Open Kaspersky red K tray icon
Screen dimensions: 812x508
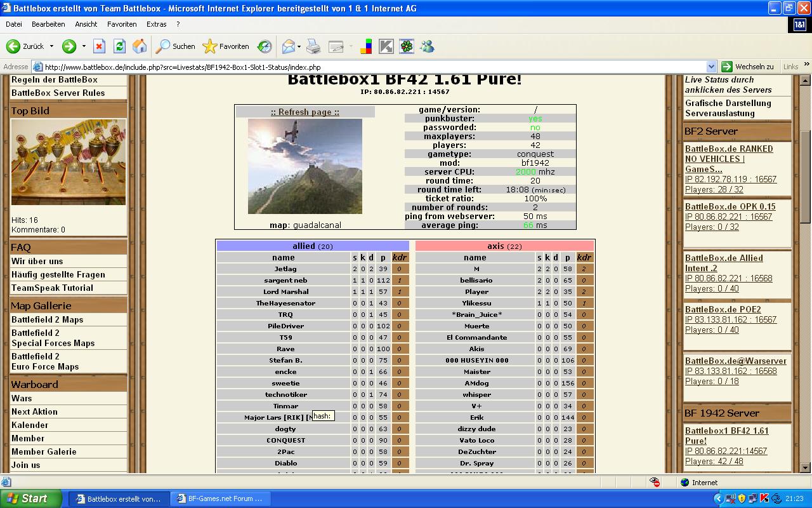764,498
